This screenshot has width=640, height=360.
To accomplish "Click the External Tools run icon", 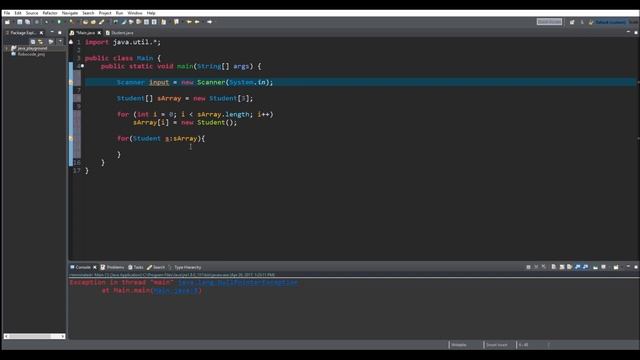I will point(71,22).
